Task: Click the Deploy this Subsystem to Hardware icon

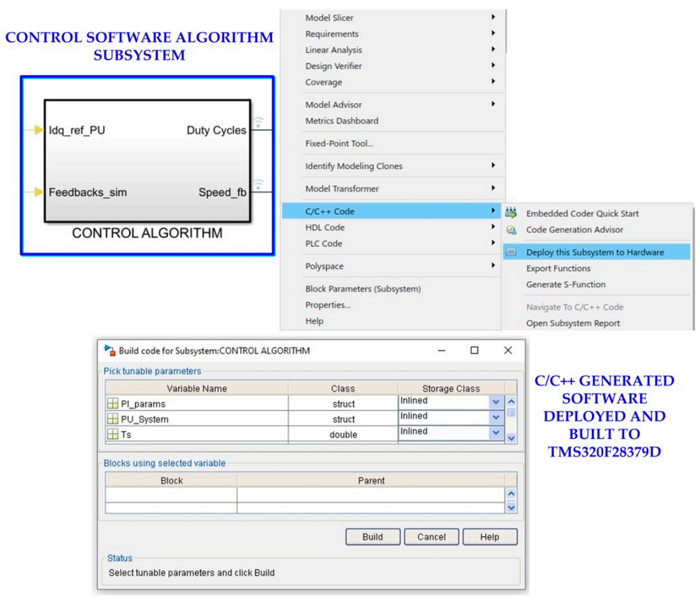Action: (511, 252)
